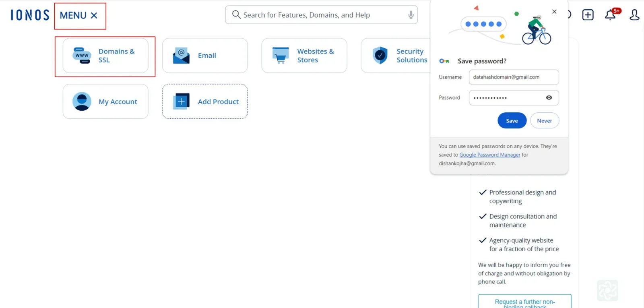644x308 pixels.
Task: Click the Never button
Action: tap(545, 120)
